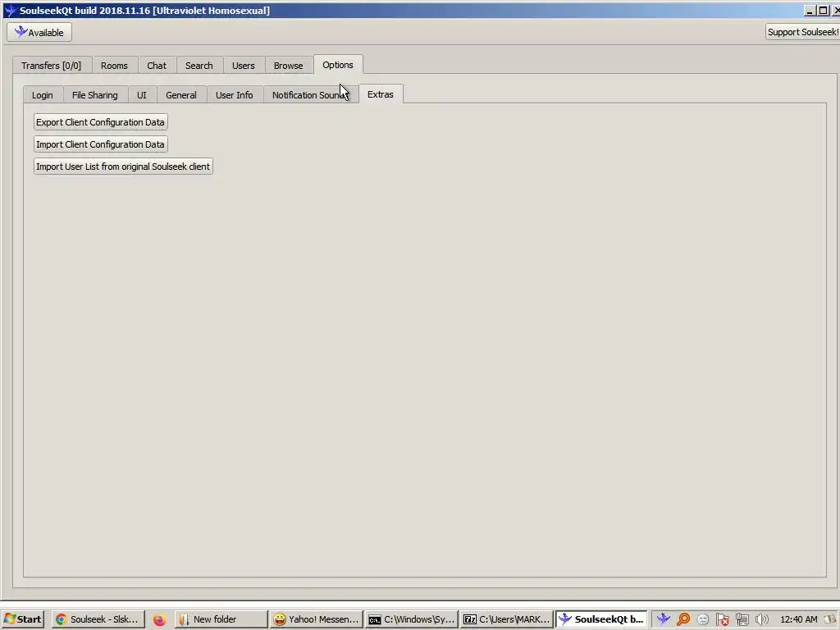Open the Transfers [0/0] tab
Image resolution: width=840 pixels, height=630 pixels.
(52, 66)
